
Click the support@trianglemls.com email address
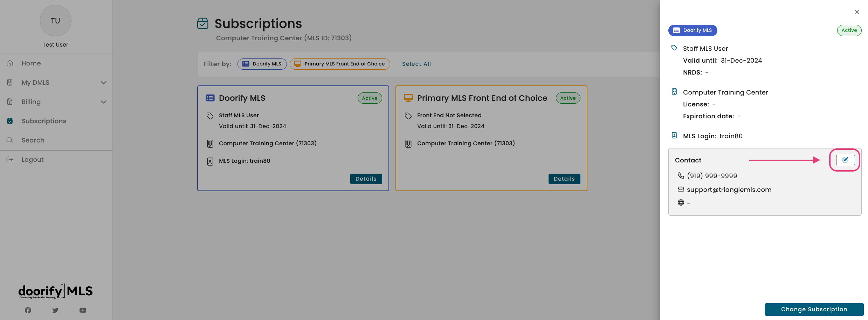tap(729, 190)
